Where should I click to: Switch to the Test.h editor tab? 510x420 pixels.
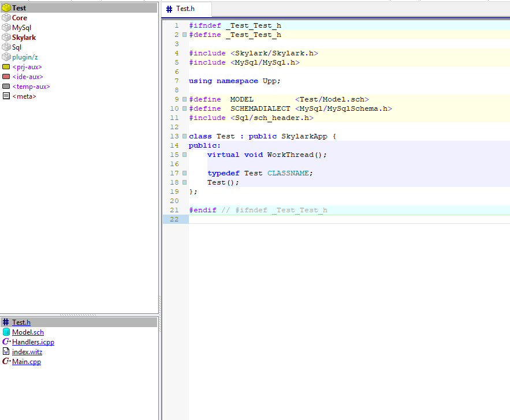[x=185, y=9]
